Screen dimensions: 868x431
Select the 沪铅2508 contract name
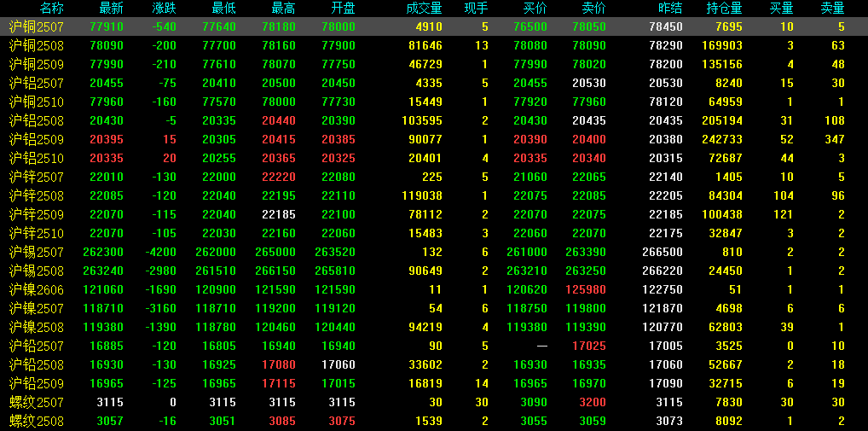point(37,365)
